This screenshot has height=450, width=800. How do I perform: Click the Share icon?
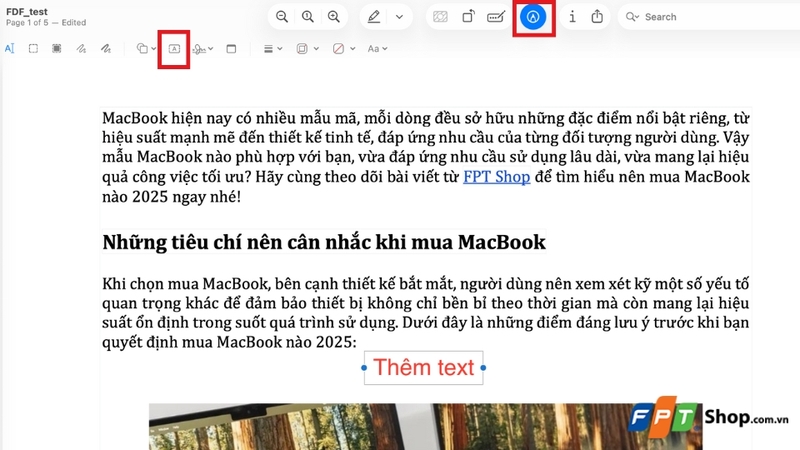(597, 17)
